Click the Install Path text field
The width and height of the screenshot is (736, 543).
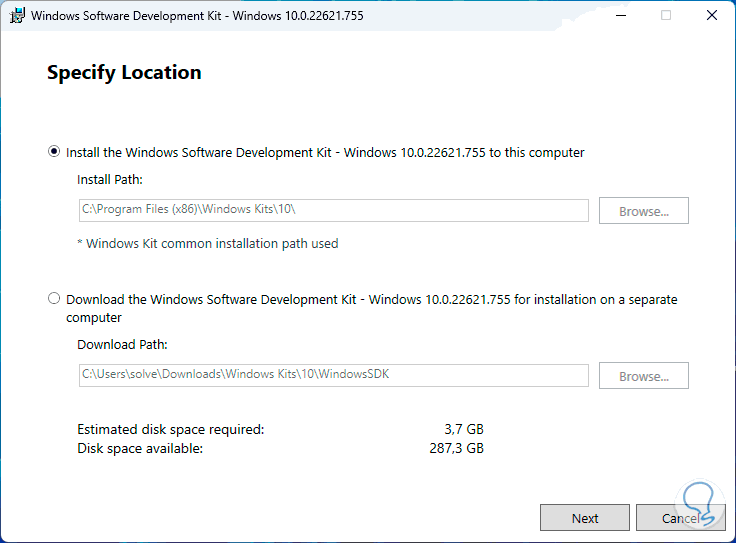(x=333, y=210)
